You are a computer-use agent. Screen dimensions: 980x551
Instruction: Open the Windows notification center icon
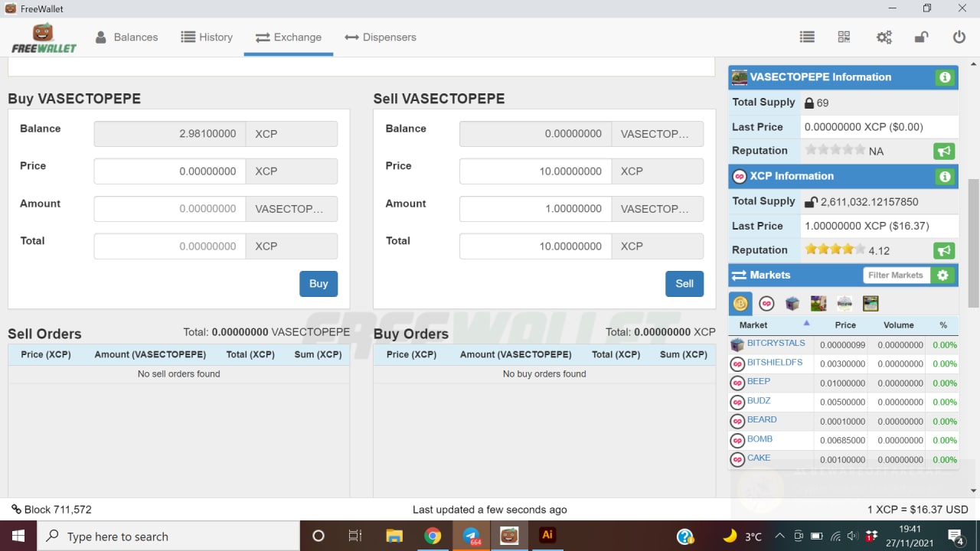click(x=955, y=536)
